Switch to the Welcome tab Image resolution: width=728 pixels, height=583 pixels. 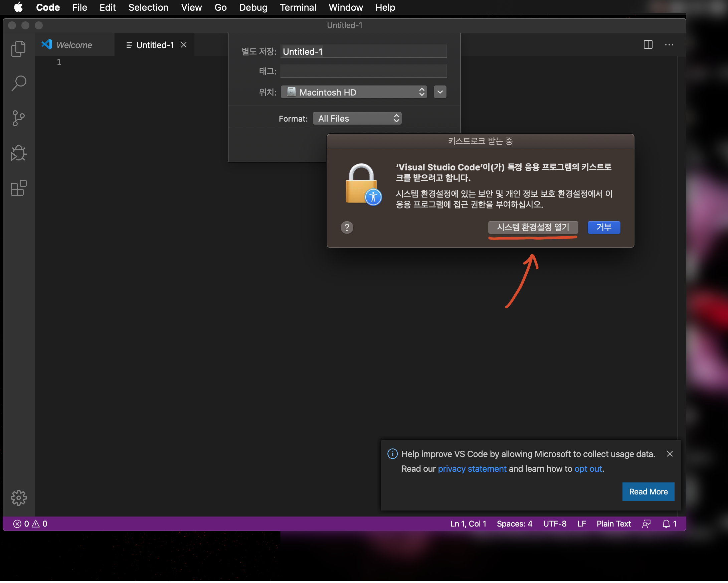(x=74, y=45)
